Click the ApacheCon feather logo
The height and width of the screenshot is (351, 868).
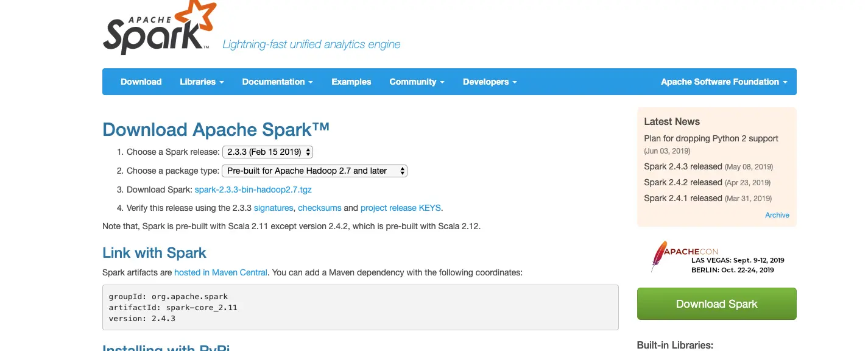658,256
